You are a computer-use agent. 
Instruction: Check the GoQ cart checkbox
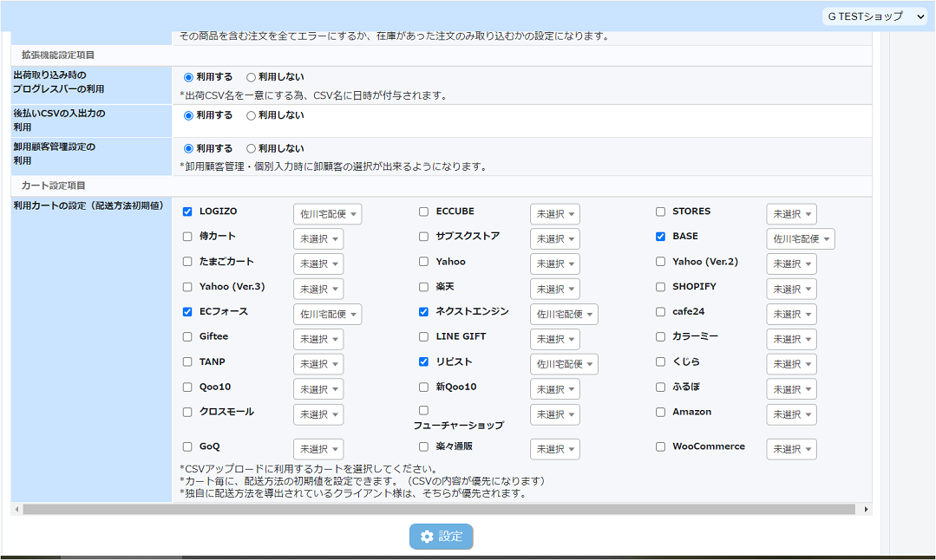(x=187, y=446)
